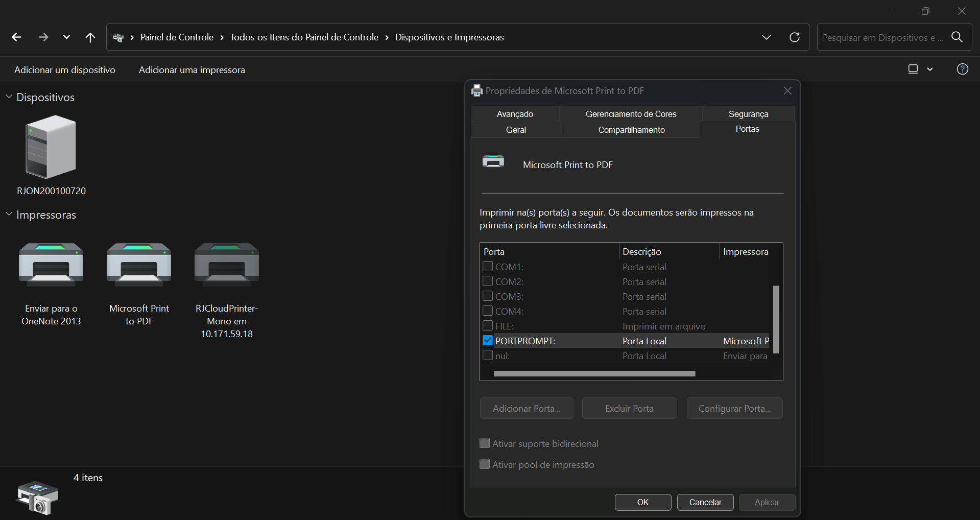Go forward using the forward arrow
Viewport: 980px width, 520px height.
click(x=43, y=37)
